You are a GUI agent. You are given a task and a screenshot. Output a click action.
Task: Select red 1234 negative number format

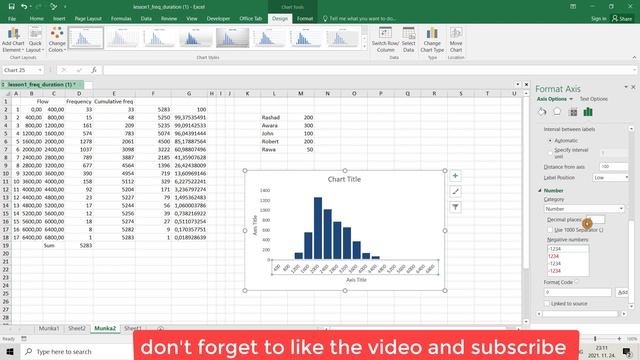[x=553, y=256]
